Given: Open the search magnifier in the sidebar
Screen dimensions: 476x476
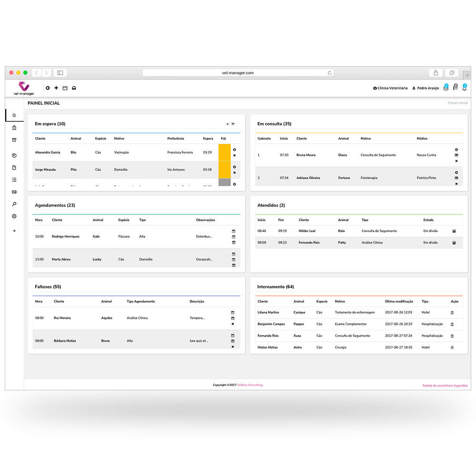Looking at the screenshot, I should (x=14, y=204).
